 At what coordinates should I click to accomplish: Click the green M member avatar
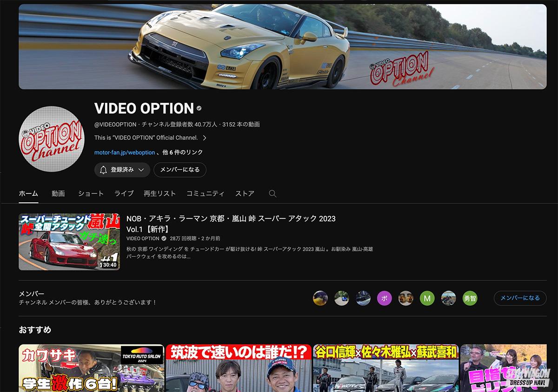pyautogui.click(x=427, y=298)
